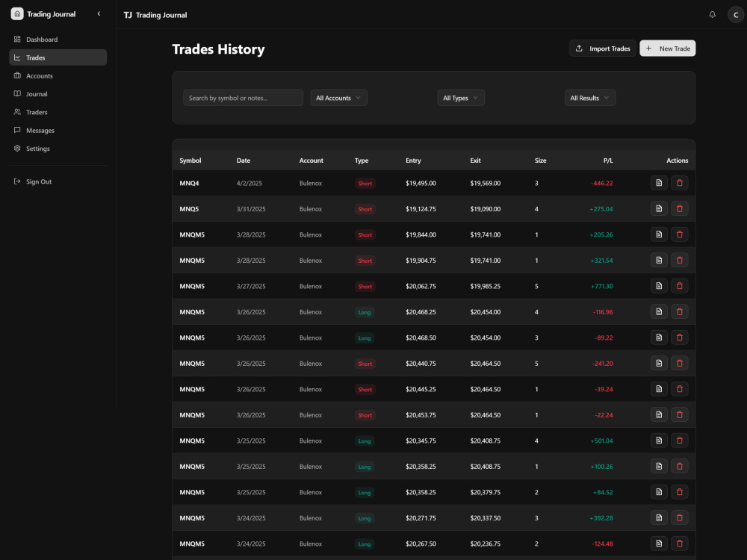Focus the search by symbol field
The width and height of the screenshot is (747, 560).
[x=243, y=98]
